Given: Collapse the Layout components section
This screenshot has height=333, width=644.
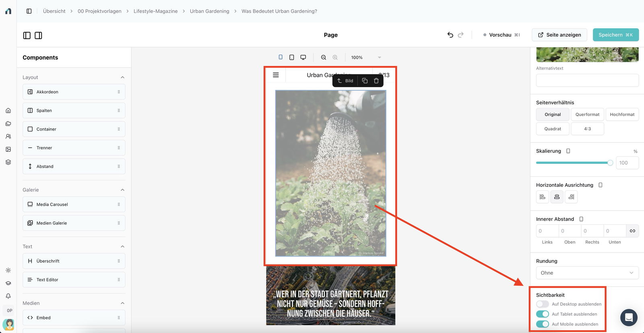Looking at the screenshot, I should point(122,77).
